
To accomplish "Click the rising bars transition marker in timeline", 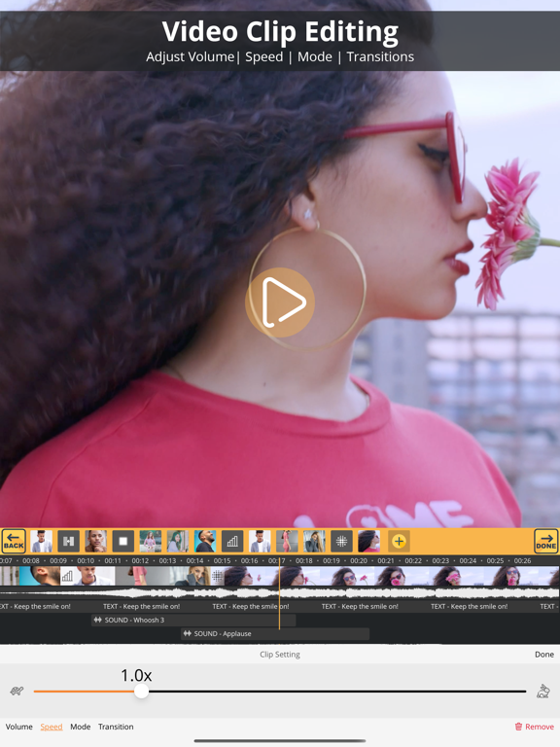I will click(x=67, y=576).
